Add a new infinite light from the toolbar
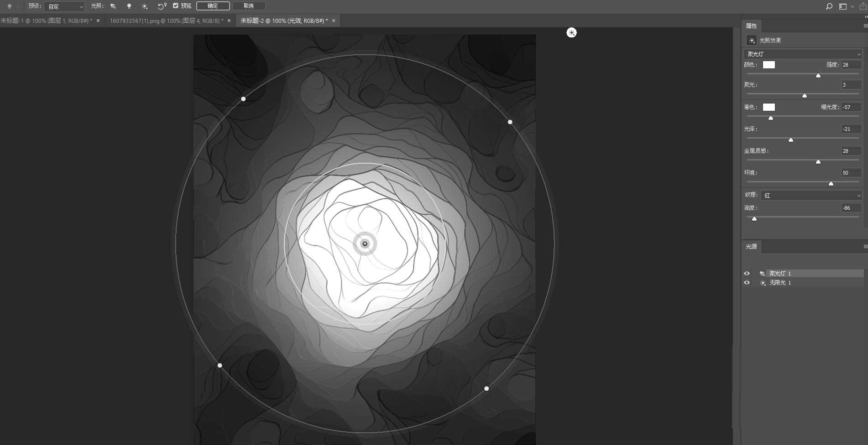Image resolution: width=868 pixels, height=445 pixels. pos(145,6)
